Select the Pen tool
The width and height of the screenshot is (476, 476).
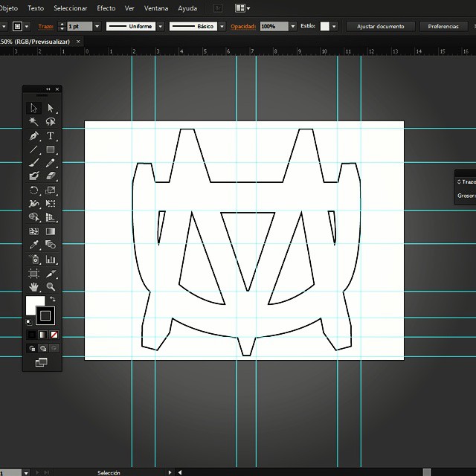(x=33, y=135)
